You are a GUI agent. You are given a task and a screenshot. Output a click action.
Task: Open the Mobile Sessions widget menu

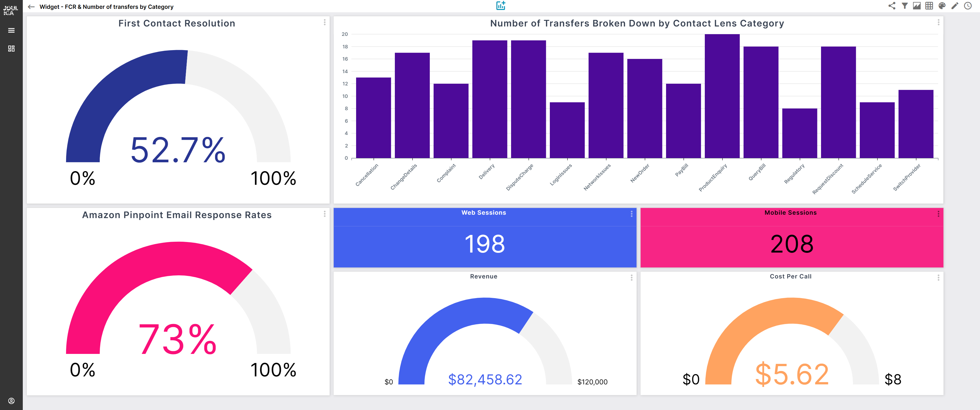coord(938,214)
